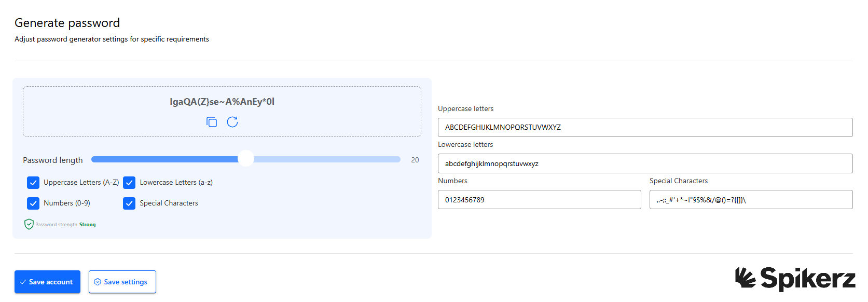This screenshot has width=868, height=302.
Task: Click the Adjust password generator settings subtitle
Action: point(112,39)
